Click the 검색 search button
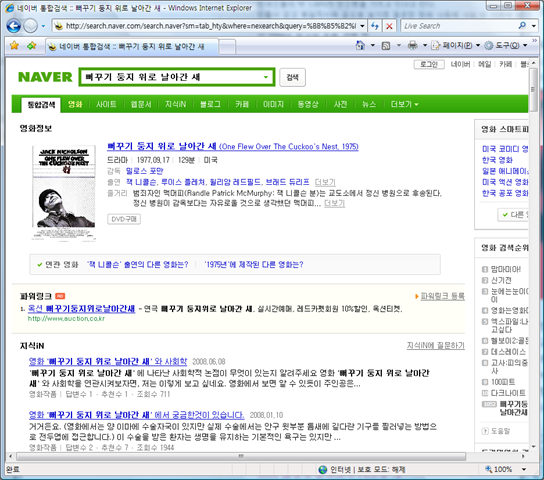Viewport: 544px width, 480px height. [x=292, y=77]
